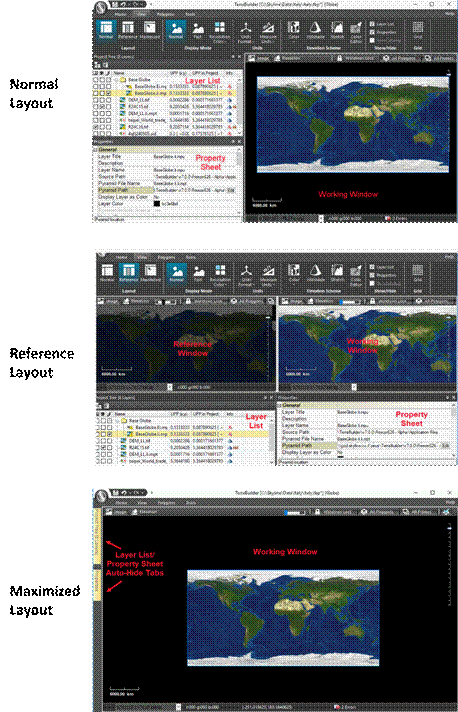
Task: Click the Image button in the Maximized Layout window toolbar
Action: tap(116, 512)
